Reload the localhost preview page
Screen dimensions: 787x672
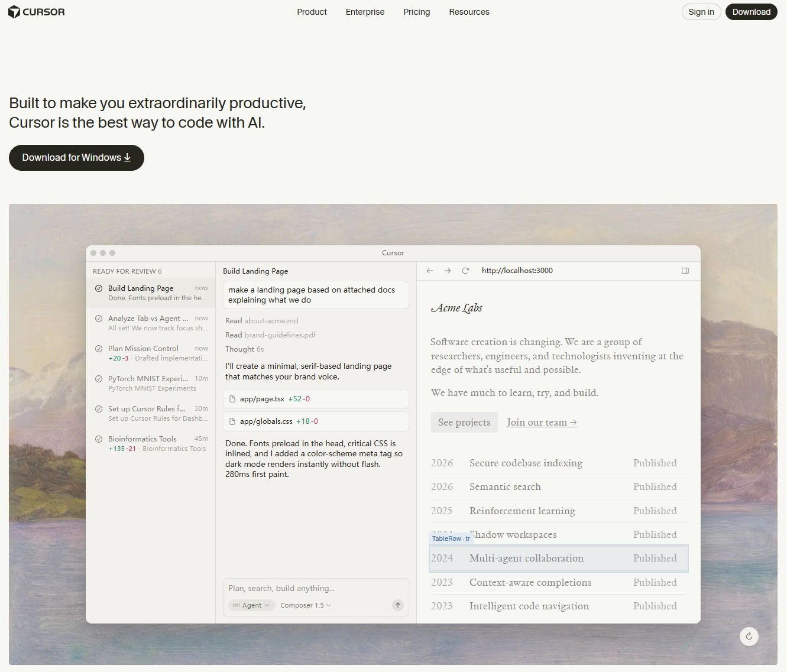[465, 271]
